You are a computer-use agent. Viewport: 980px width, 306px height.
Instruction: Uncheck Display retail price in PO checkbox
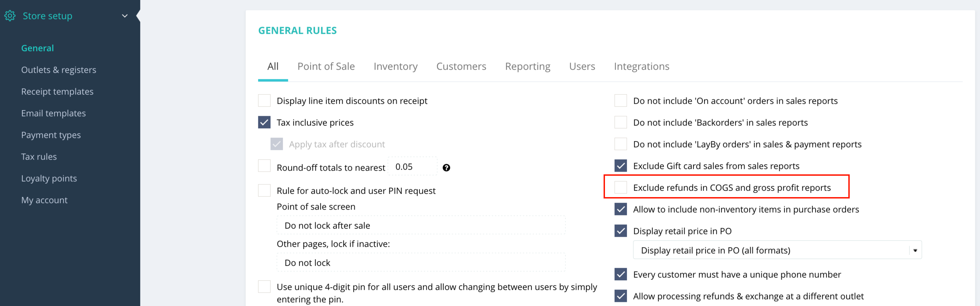point(620,231)
